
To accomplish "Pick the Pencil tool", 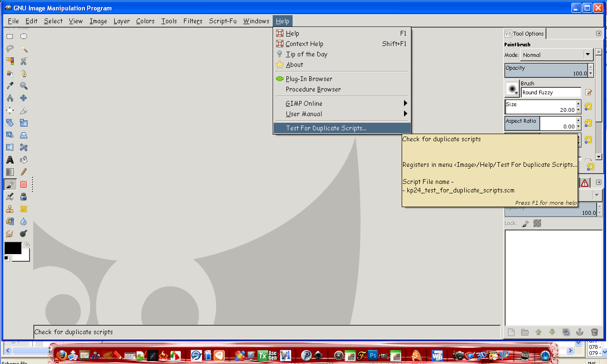I will point(23,172).
